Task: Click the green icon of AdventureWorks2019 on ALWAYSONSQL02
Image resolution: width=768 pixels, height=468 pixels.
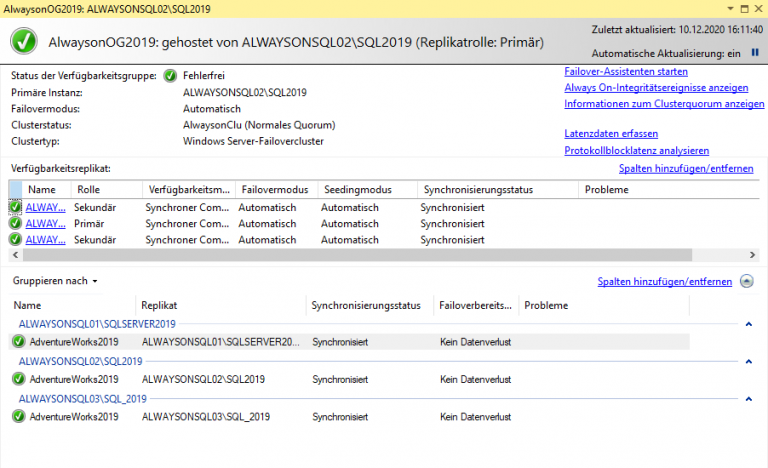Action: pos(19,379)
